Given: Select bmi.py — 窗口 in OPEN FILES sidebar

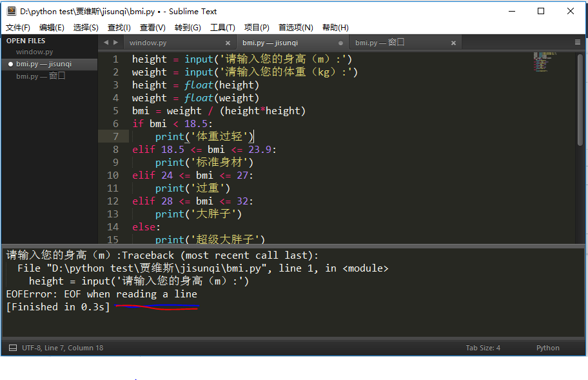Looking at the screenshot, I should pyautogui.click(x=41, y=76).
